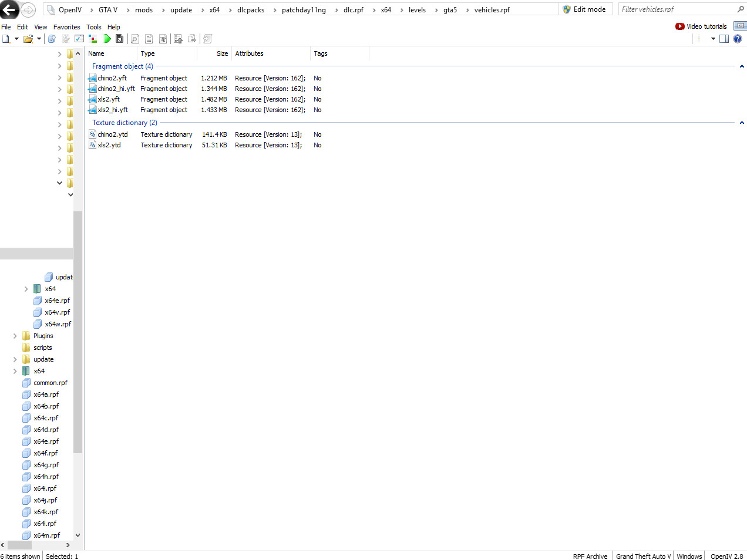Click the greyed wizard toolbar icon
The width and height of the screenshot is (747, 560).
(65, 39)
